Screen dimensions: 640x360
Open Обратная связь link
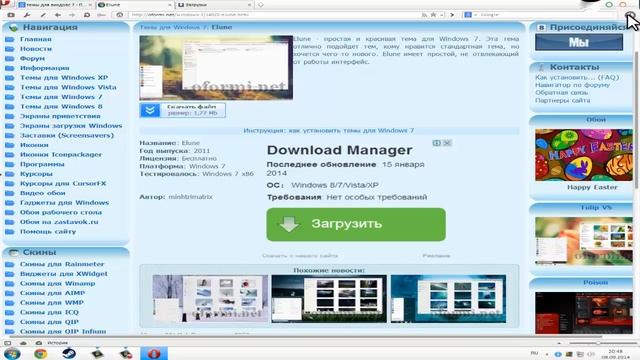click(x=562, y=93)
